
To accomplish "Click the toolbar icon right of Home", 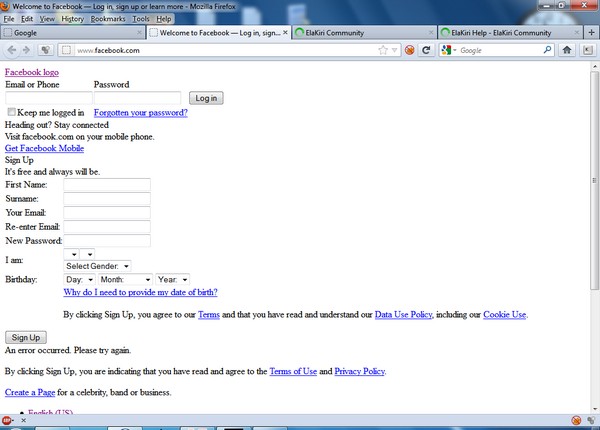I will (x=588, y=50).
